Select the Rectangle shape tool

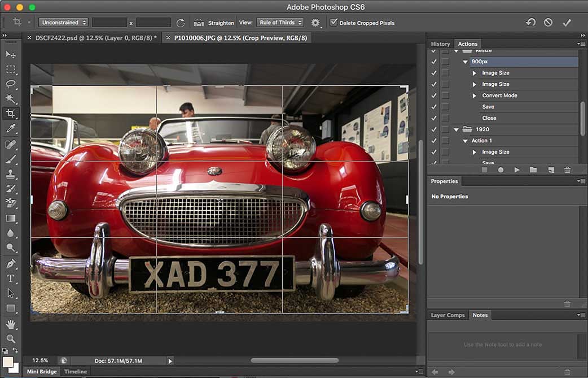(11, 308)
